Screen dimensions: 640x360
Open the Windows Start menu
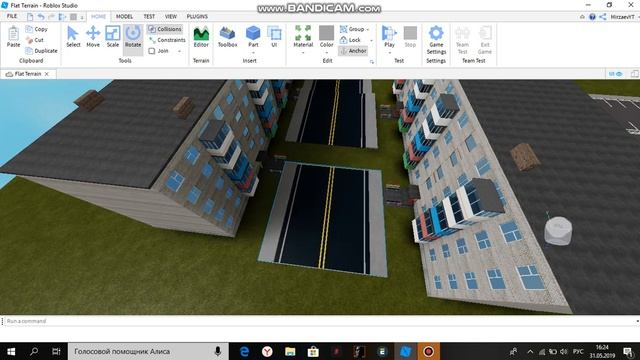tap(11, 351)
